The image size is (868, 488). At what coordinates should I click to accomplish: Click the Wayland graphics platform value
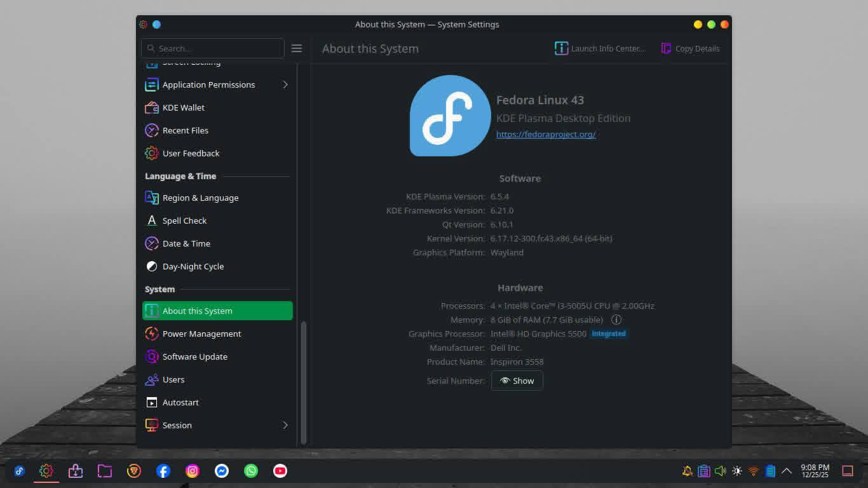coord(507,252)
